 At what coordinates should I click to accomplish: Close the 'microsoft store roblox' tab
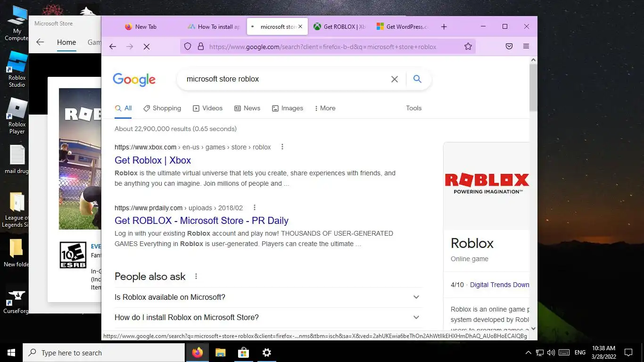tap(300, 27)
